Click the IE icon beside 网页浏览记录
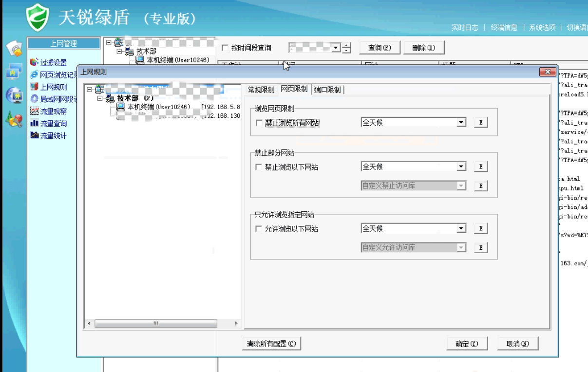 click(x=34, y=74)
